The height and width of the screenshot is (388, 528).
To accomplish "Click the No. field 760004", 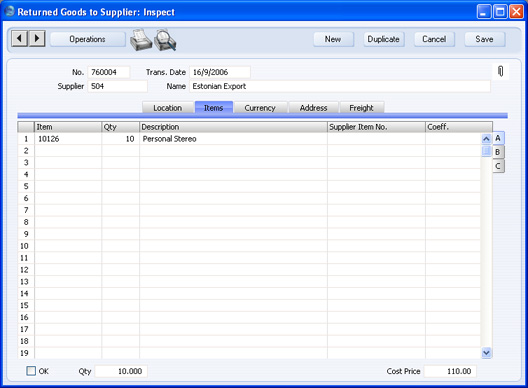I will click(x=109, y=72).
